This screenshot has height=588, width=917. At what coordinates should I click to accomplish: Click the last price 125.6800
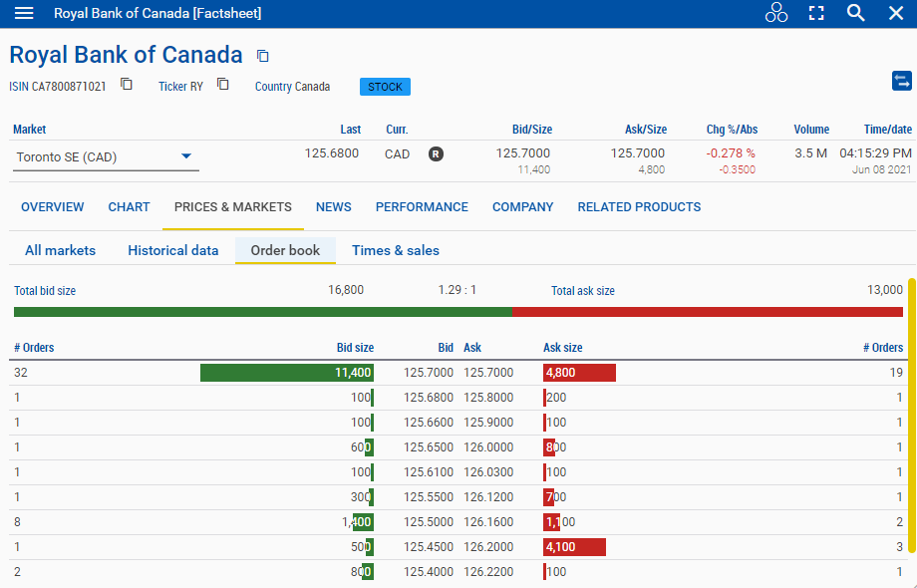332,153
